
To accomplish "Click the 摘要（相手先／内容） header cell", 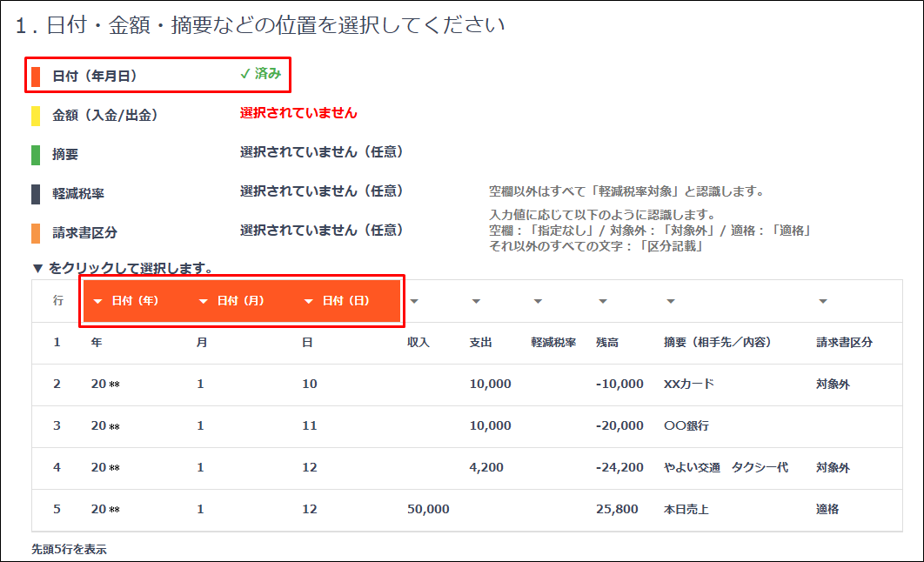I will click(x=718, y=342).
